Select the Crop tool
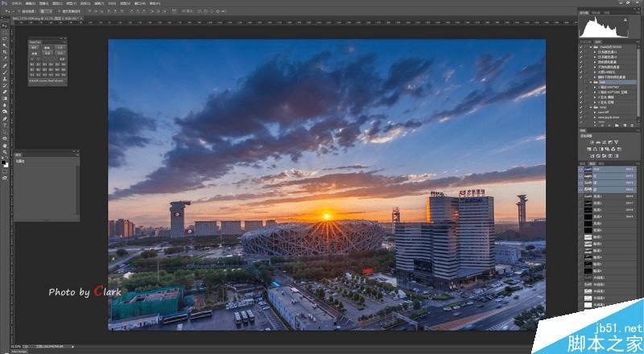Image resolution: width=644 pixels, height=354 pixels. click(6, 51)
